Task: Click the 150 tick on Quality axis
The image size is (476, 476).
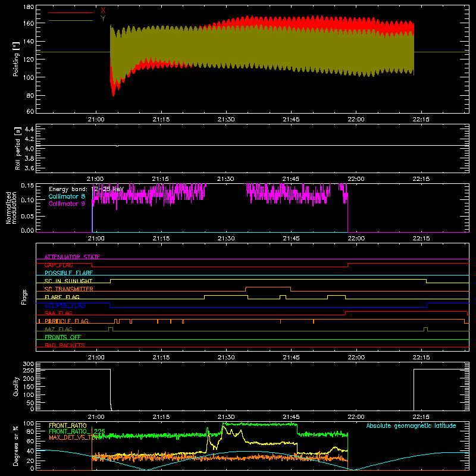Action: pos(29,387)
